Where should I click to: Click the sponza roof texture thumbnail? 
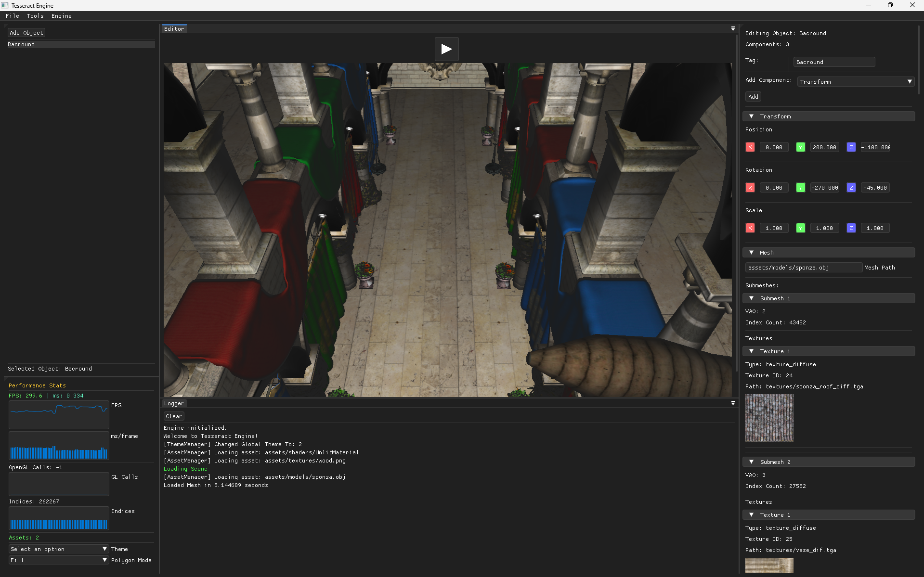769,418
